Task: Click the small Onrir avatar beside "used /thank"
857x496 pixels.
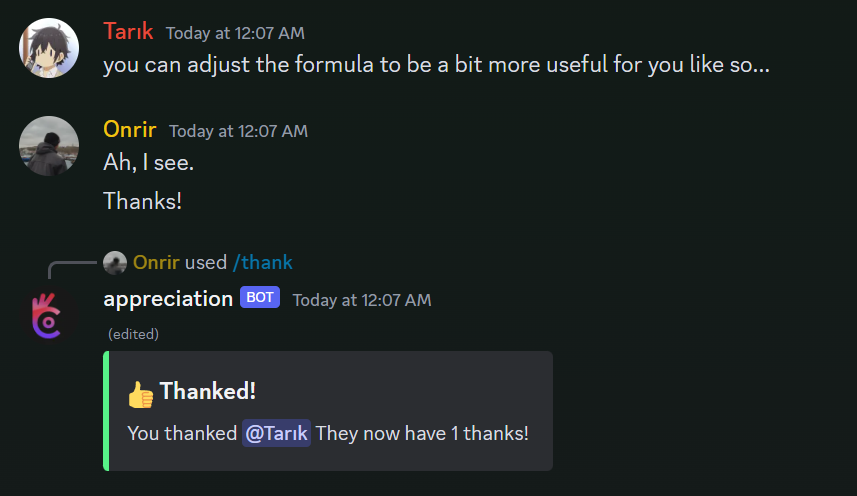Action: point(115,263)
